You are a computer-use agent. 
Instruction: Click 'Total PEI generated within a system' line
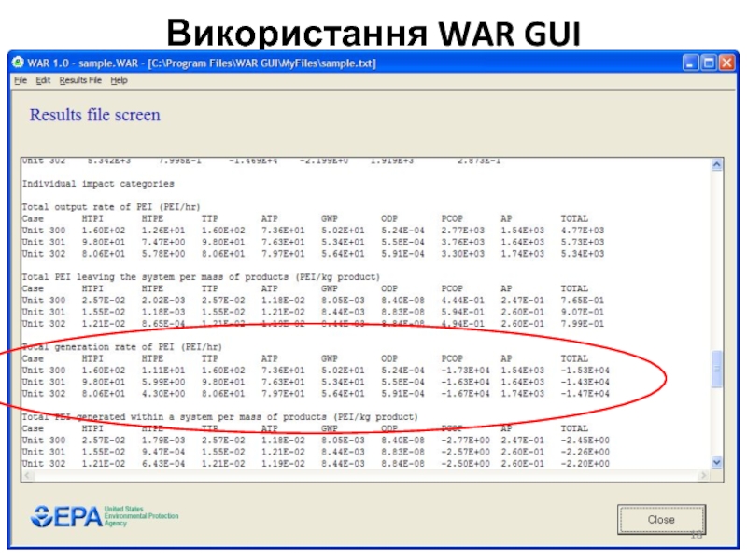point(219,417)
